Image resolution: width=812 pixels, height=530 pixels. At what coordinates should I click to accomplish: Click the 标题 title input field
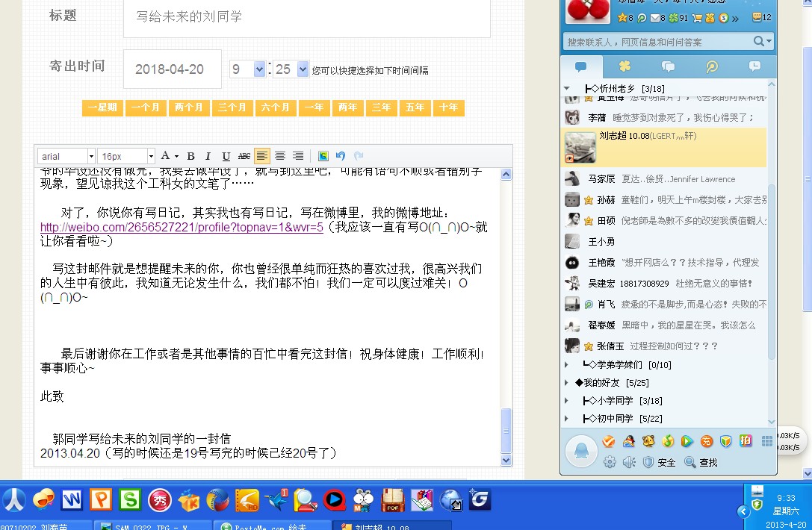click(x=299, y=15)
